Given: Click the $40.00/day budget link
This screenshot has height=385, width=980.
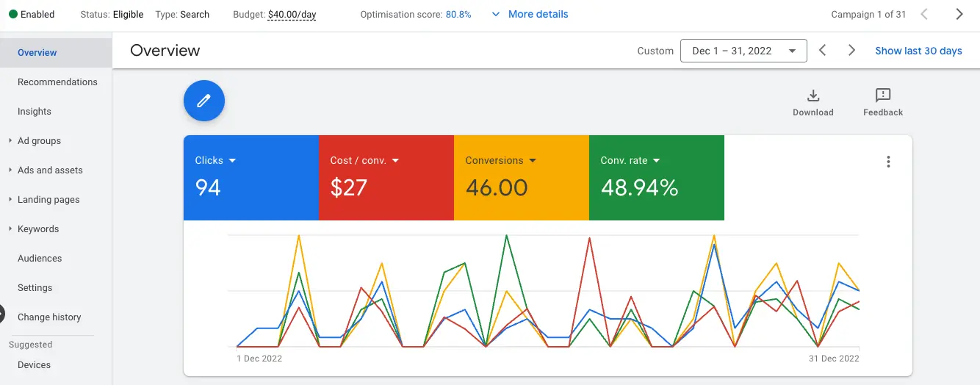Looking at the screenshot, I should coord(292,15).
